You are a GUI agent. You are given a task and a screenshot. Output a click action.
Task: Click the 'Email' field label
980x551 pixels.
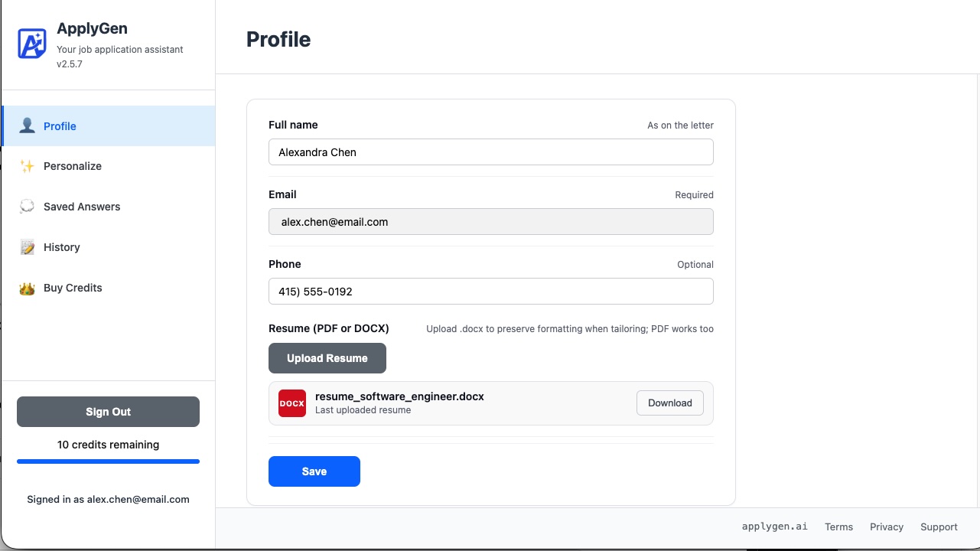(x=282, y=194)
